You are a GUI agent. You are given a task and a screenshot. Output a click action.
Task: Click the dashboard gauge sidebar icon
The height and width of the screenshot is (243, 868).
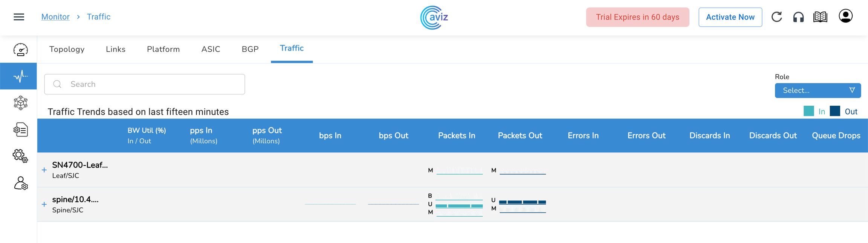[x=20, y=50]
